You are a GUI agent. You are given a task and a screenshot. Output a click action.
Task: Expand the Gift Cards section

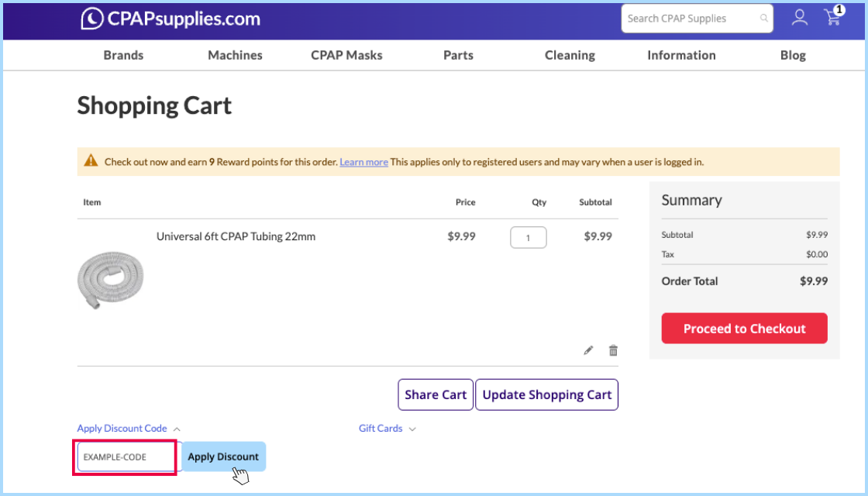pos(387,429)
